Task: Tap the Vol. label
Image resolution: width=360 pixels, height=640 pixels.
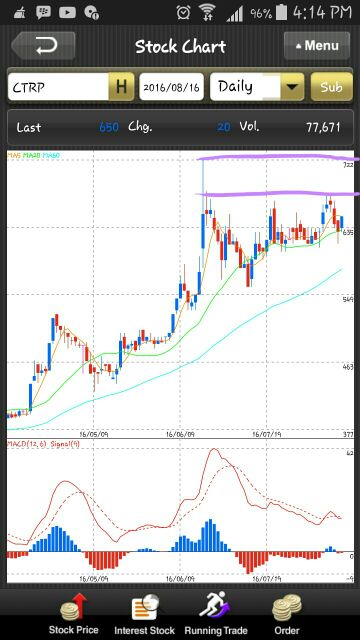Action: click(249, 127)
